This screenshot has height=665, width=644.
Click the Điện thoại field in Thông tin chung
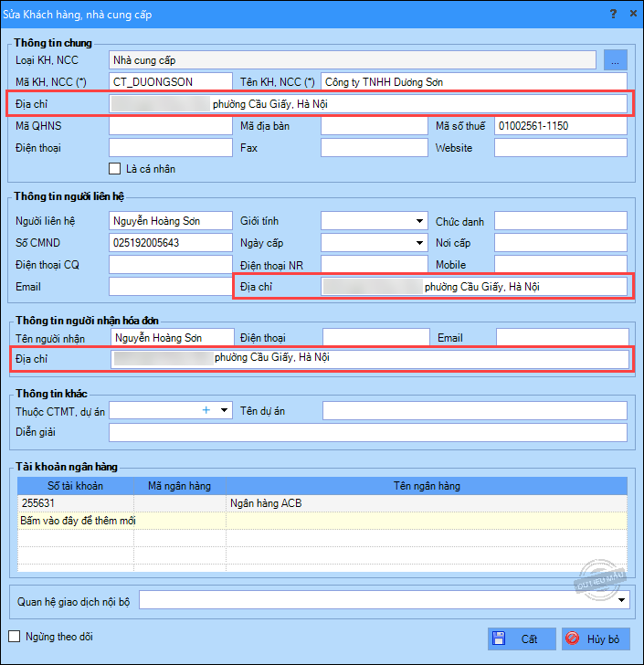pos(171,148)
